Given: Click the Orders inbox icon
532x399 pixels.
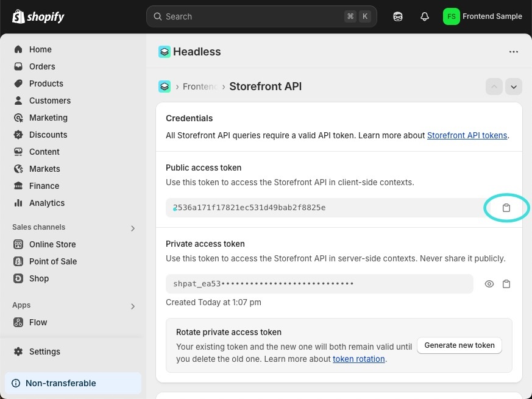Looking at the screenshot, I should click(18, 66).
